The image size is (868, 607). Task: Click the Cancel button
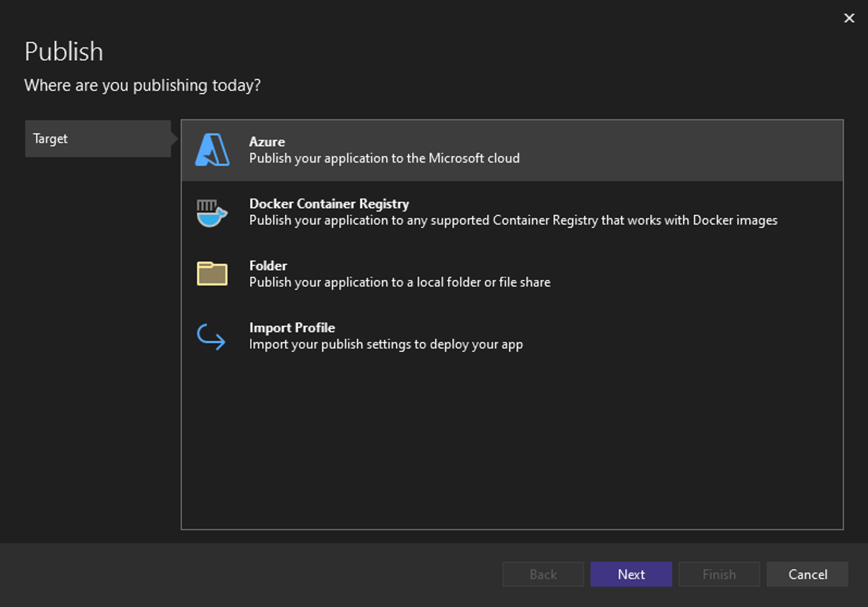click(808, 575)
